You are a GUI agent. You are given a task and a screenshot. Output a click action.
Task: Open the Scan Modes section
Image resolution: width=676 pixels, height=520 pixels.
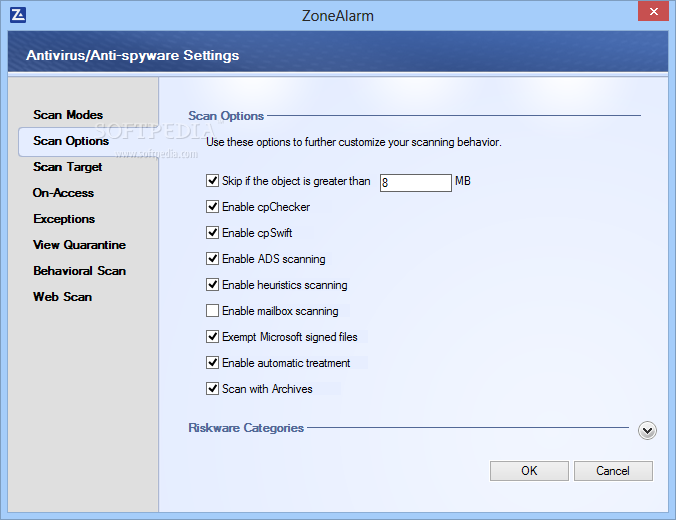[68, 115]
